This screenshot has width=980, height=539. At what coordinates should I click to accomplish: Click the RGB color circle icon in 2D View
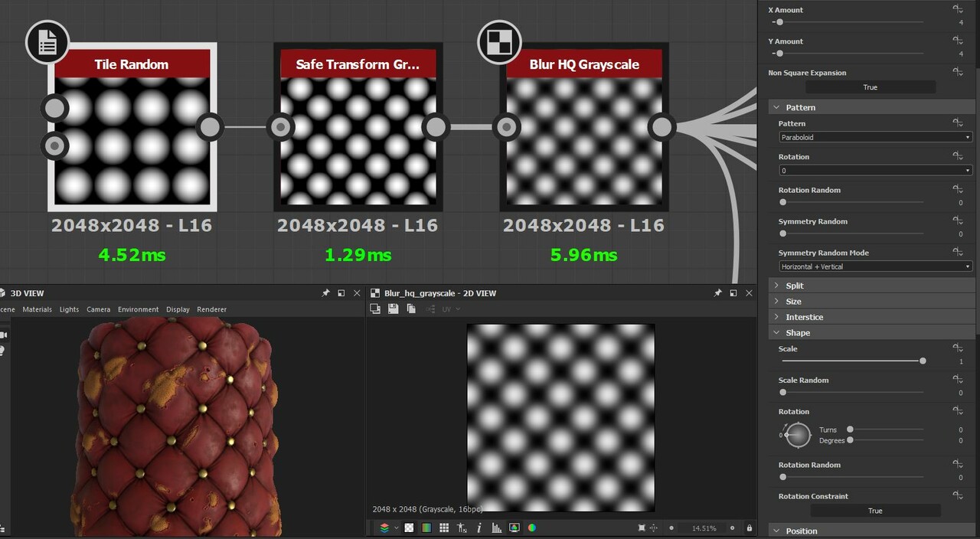coord(532,528)
